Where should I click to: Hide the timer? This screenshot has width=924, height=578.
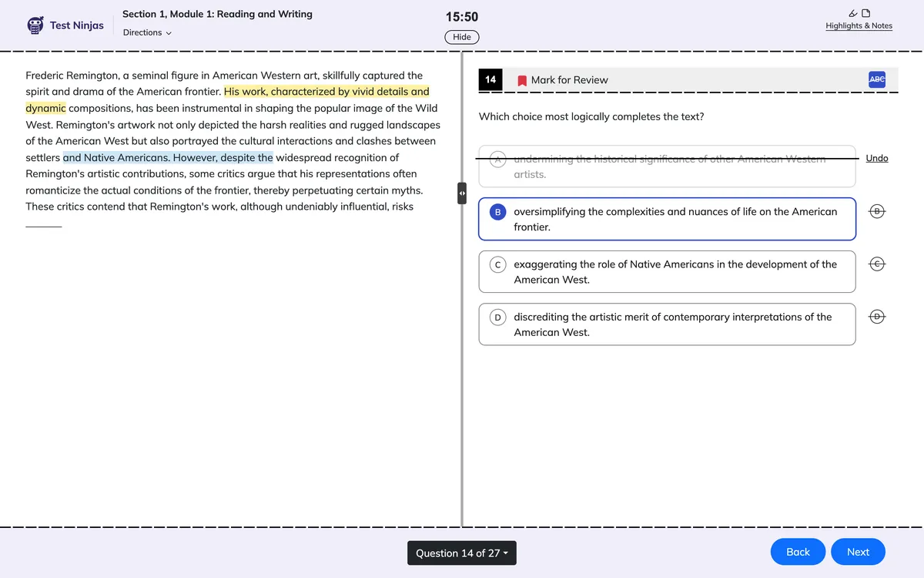coord(462,37)
